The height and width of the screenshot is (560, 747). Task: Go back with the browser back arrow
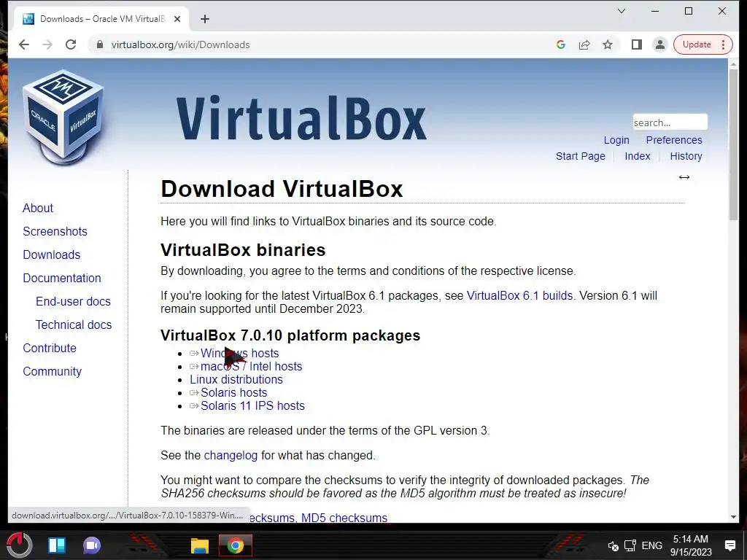tap(24, 44)
